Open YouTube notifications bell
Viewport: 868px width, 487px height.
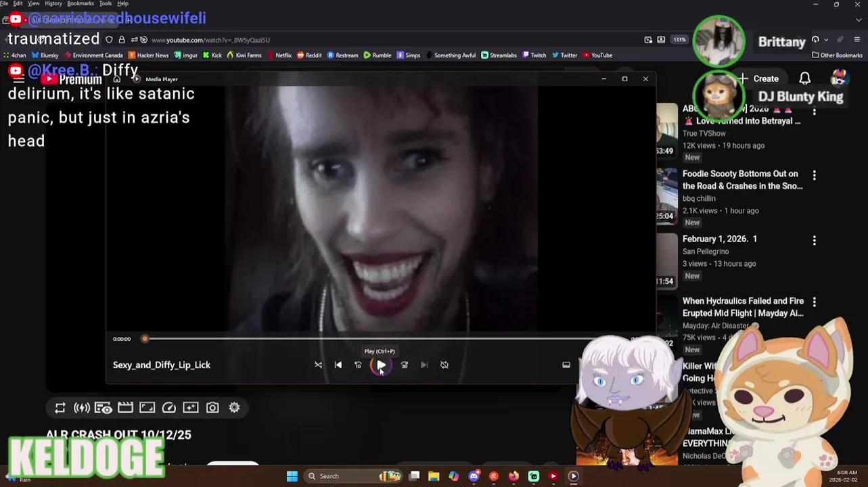pos(804,78)
